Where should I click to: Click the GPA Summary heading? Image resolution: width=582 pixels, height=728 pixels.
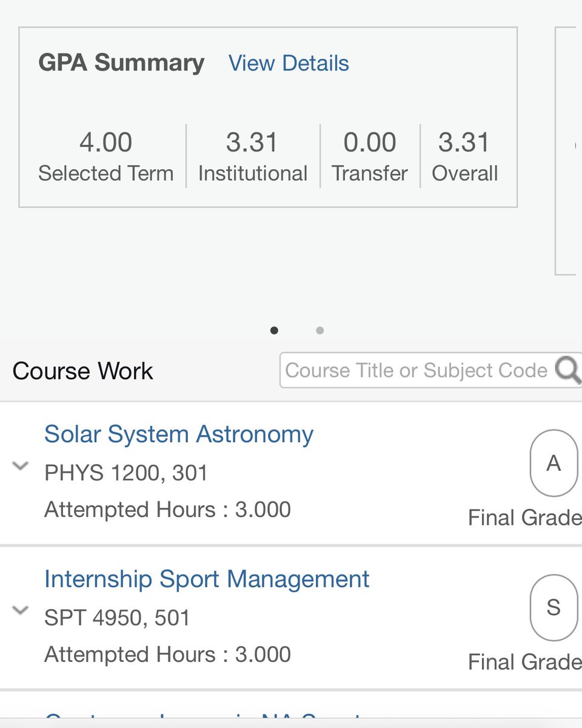(x=121, y=63)
